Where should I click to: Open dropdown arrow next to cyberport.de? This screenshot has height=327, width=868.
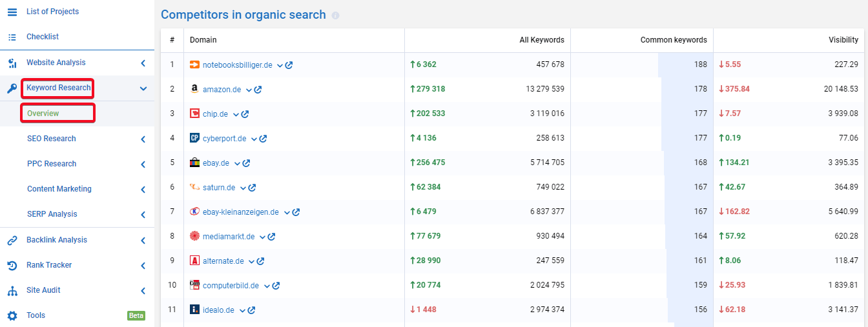[x=254, y=139]
